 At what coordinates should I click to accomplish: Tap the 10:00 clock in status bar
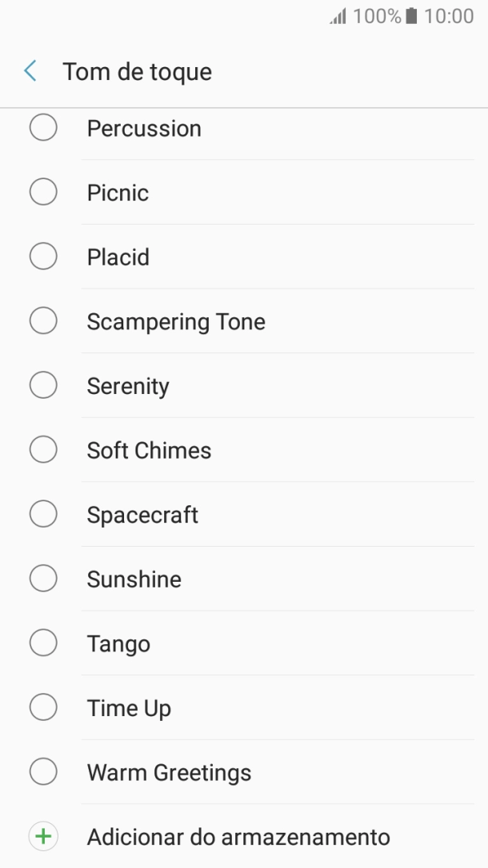coord(449,17)
